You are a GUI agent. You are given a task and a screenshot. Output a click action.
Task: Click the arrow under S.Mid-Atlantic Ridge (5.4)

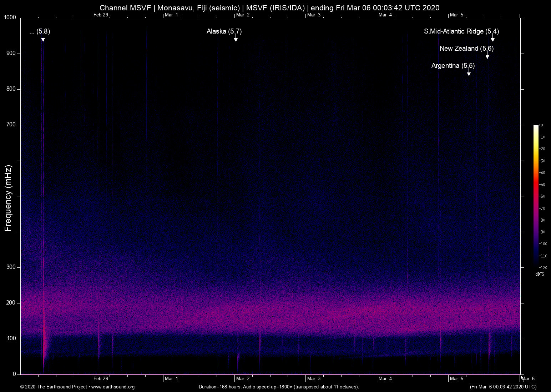coord(492,39)
